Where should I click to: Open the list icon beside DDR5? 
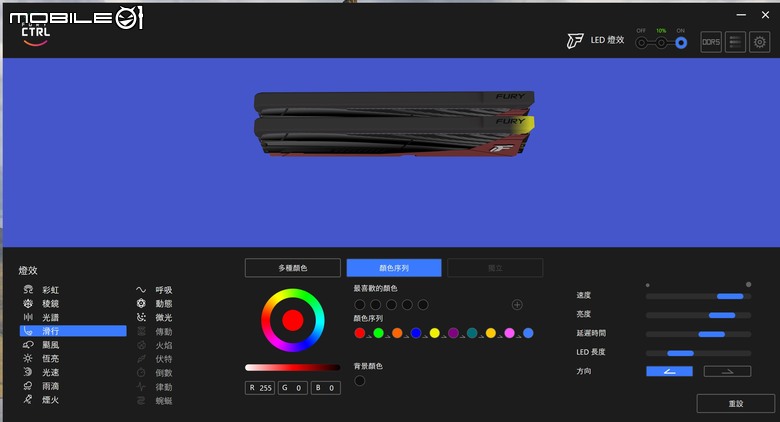click(735, 42)
